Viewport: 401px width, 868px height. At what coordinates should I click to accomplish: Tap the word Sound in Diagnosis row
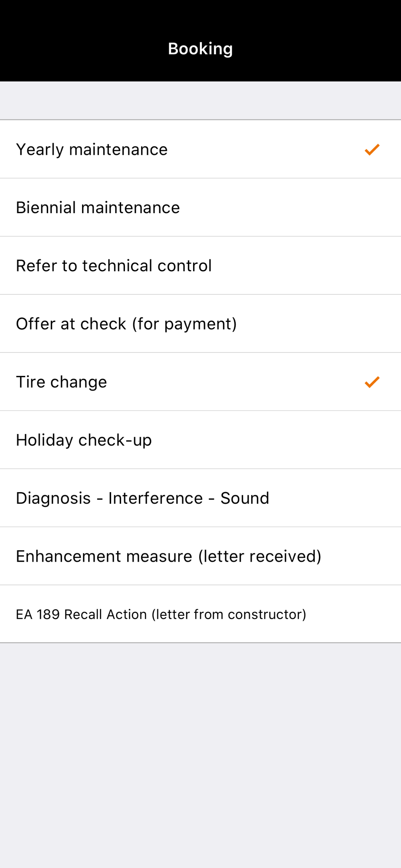tap(245, 498)
